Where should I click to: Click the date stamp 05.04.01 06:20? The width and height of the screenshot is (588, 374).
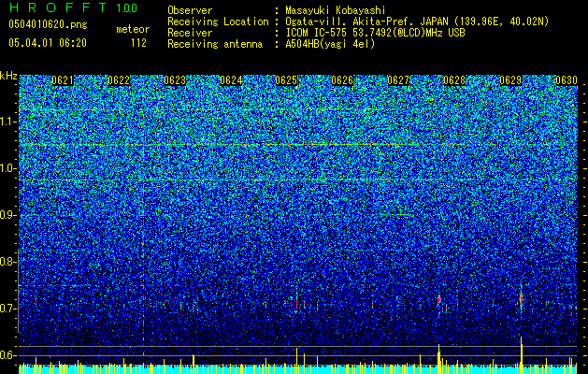pos(48,43)
